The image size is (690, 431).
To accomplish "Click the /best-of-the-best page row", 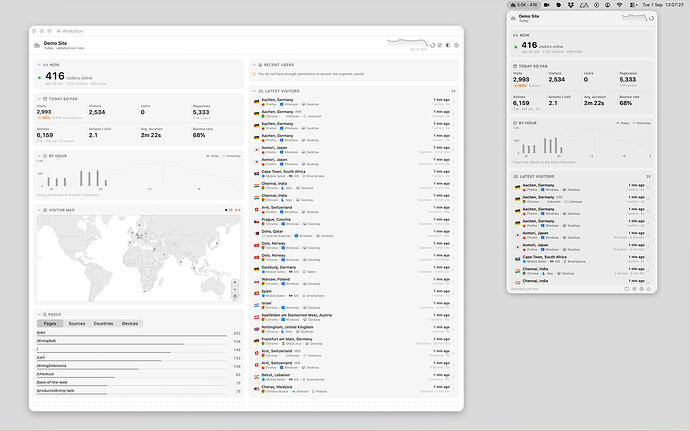I will click(x=139, y=383).
